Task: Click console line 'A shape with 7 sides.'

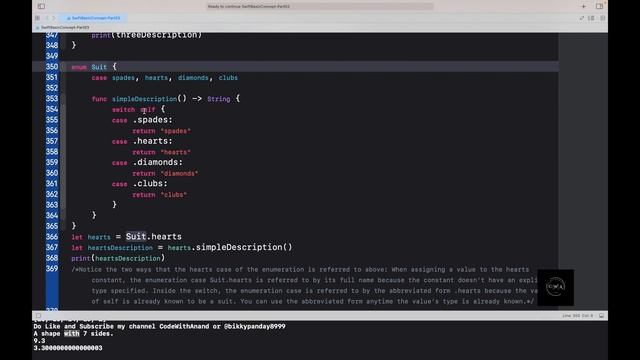Action: point(73,333)
